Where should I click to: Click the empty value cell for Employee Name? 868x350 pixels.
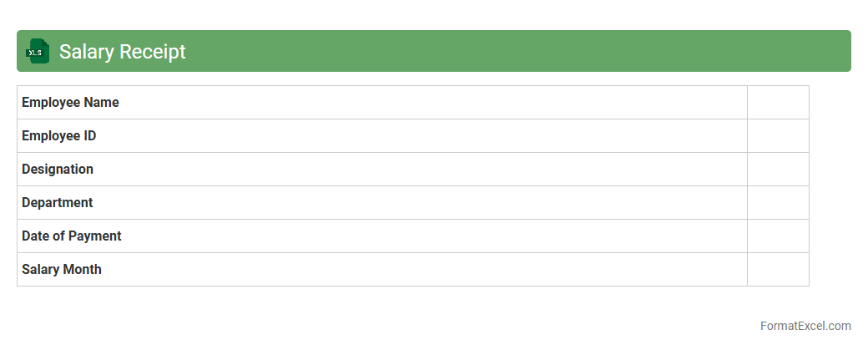[778, 103]
